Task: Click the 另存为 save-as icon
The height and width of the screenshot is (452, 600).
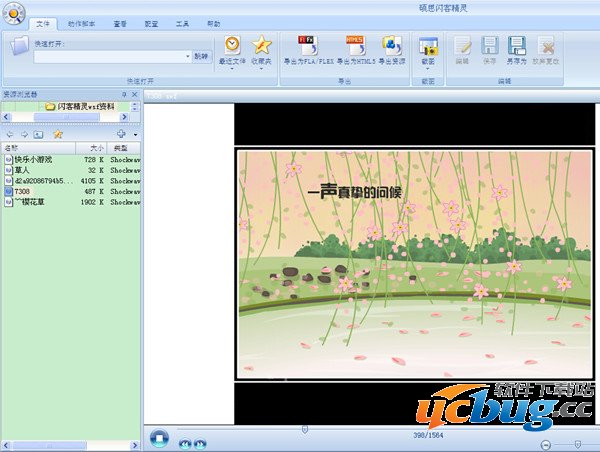Action: point(517,46)
